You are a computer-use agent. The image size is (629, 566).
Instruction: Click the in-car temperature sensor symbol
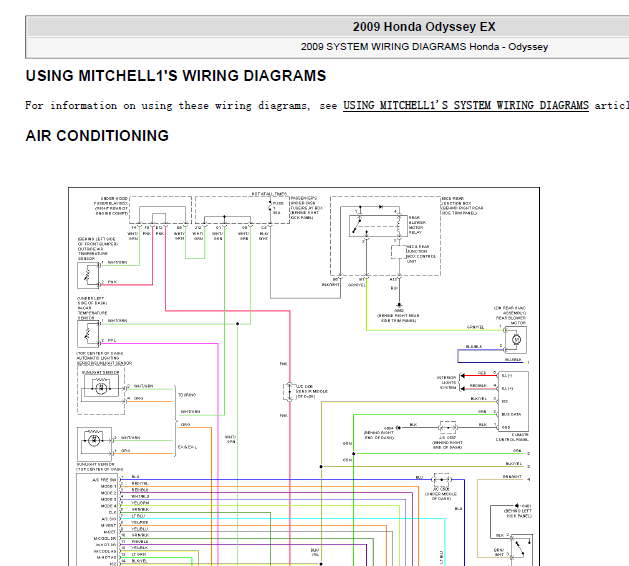[89, 334]
